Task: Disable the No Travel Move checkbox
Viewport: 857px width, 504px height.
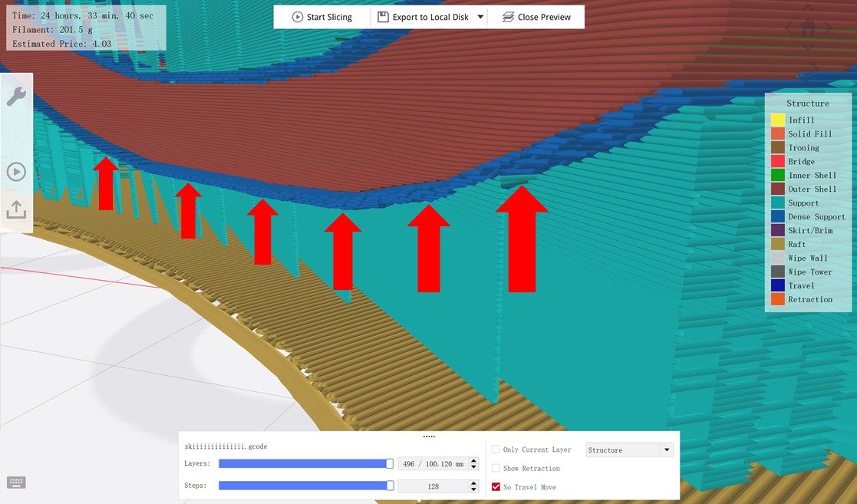Action: (x=496, y=486)
